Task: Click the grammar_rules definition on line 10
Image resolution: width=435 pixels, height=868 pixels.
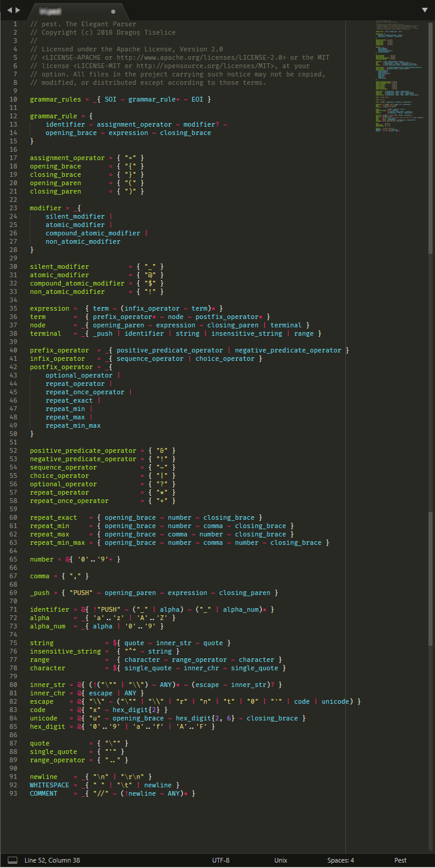Action: pos(54,99)
